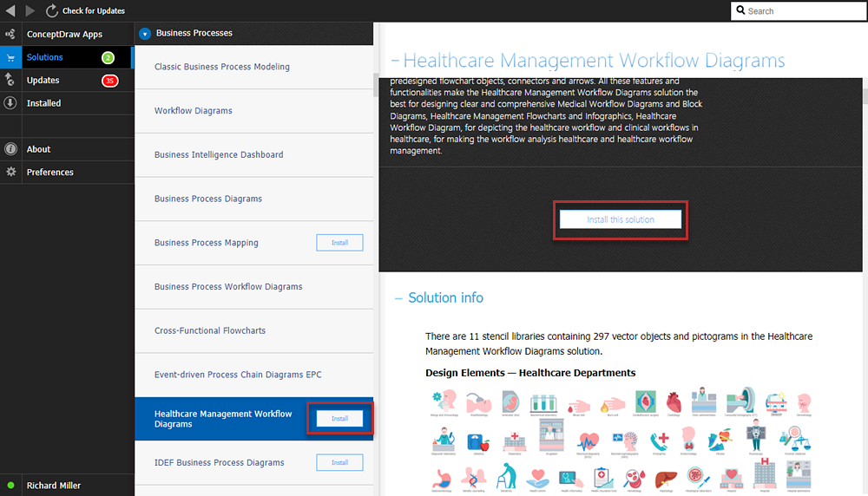The width and height of the screenshot is (868, 496).
Task: Click the Clinic administration desk icon
Action: point(704,400)
